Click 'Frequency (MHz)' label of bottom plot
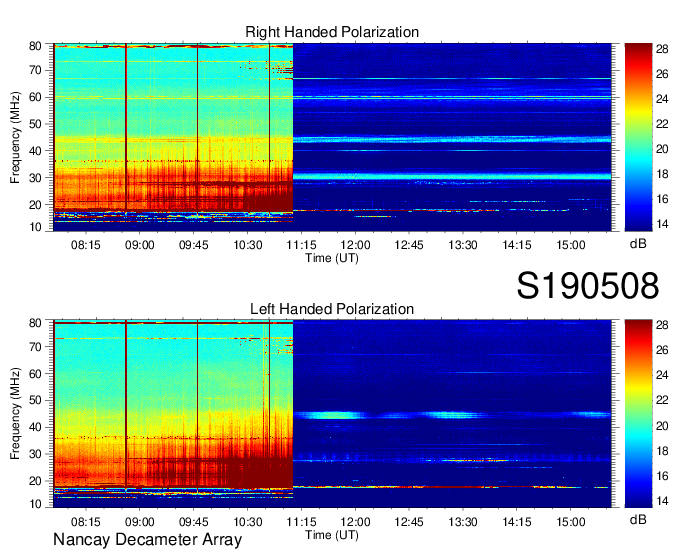The width and height of the screenshot is (680, 552). pos(15,414)
